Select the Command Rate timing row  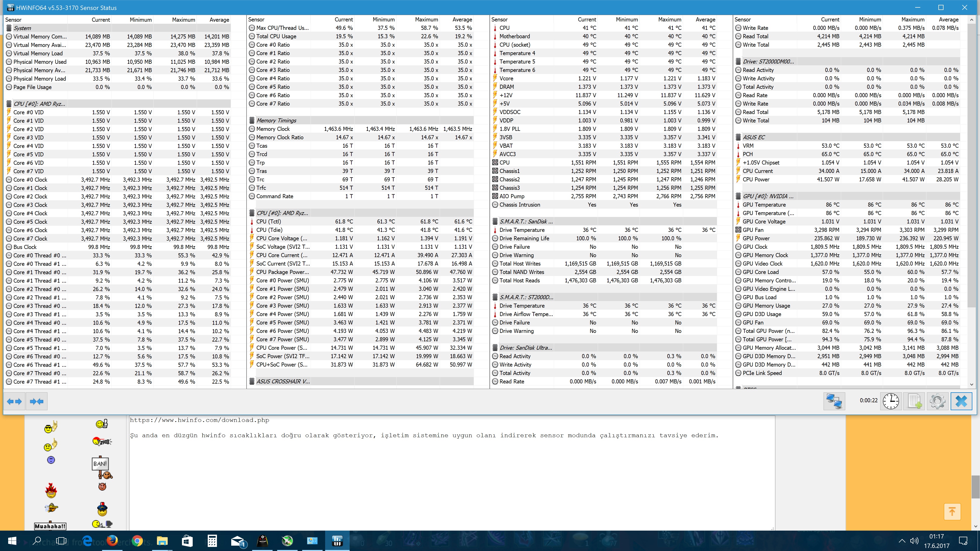point(361,196)
